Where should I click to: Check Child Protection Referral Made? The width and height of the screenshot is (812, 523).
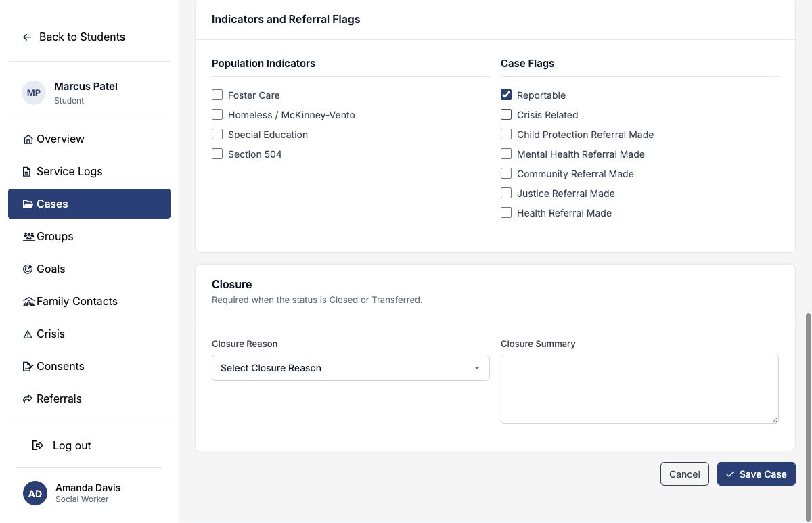506,134
